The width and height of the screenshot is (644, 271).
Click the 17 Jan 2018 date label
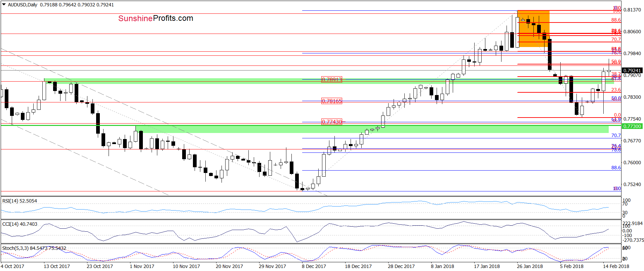coord(487,266)
